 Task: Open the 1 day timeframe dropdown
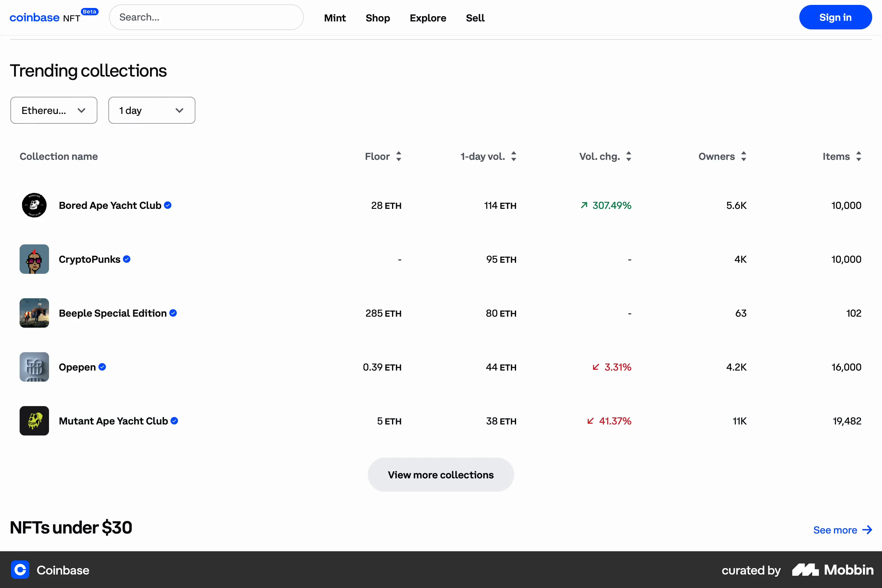(x=152, y=110)
